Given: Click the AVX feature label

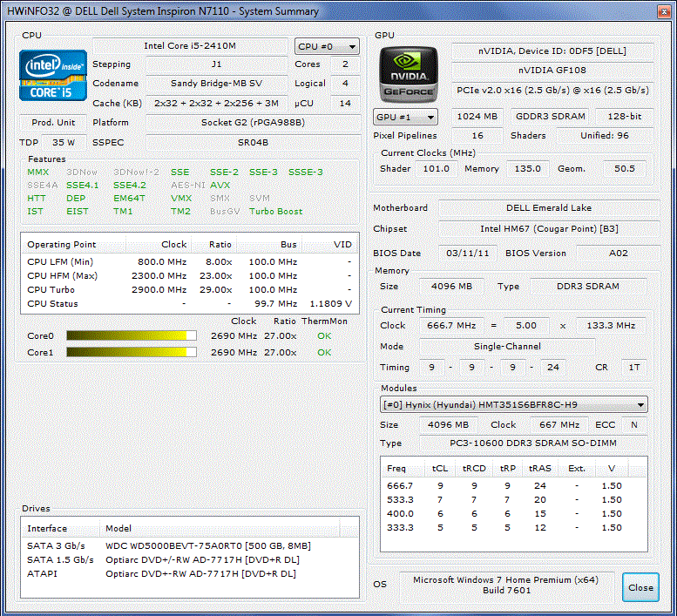Looking at the screenshot, I should coord(220,186).
